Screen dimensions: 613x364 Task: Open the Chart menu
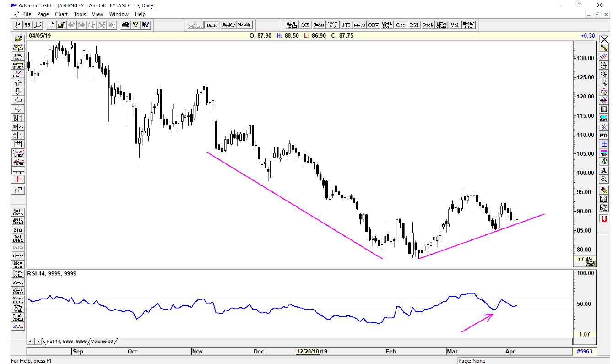[x=61, y=14]
